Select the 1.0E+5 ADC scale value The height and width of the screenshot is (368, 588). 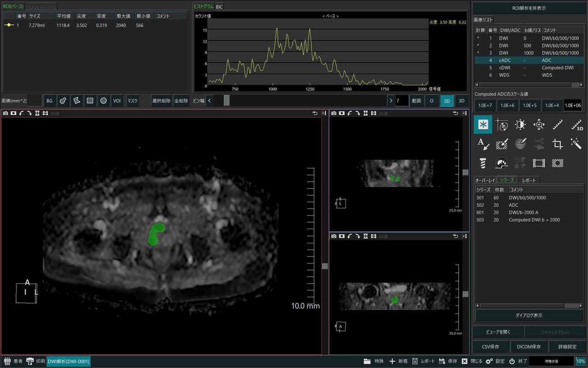click(530, 105)
